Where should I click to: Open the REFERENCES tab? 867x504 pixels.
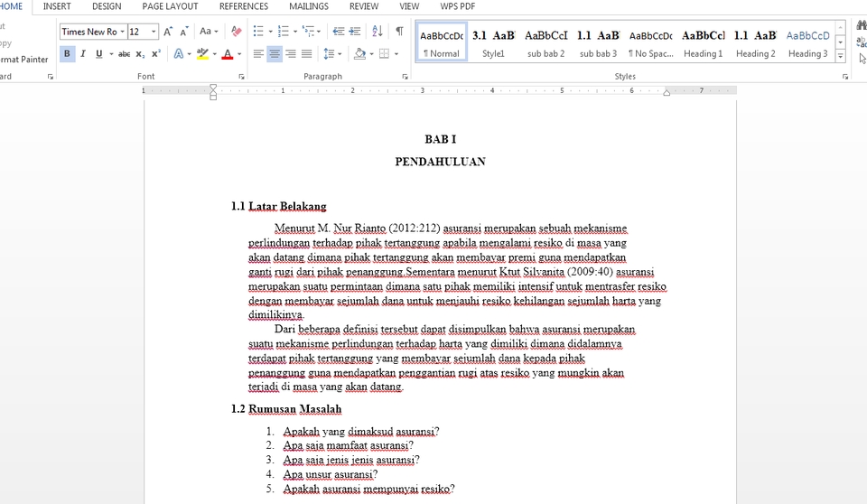tap(244, 6)
